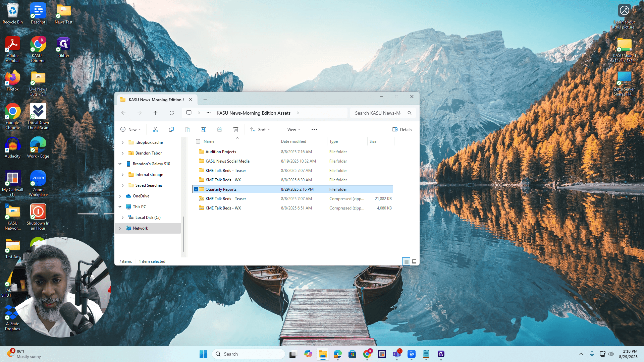Add a new Explorer tab
Image resolution: width=644 pixels, height=362 pixels.
[205, 100]
